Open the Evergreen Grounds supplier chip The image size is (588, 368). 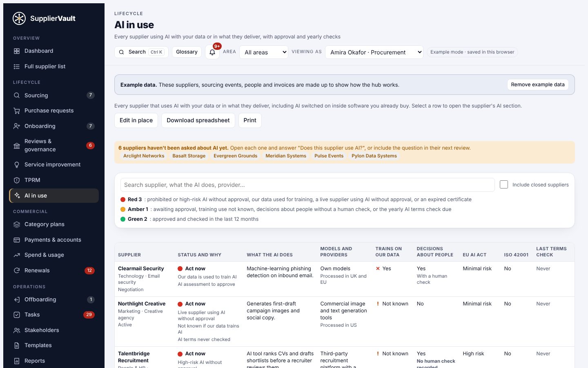pos(236,156)
